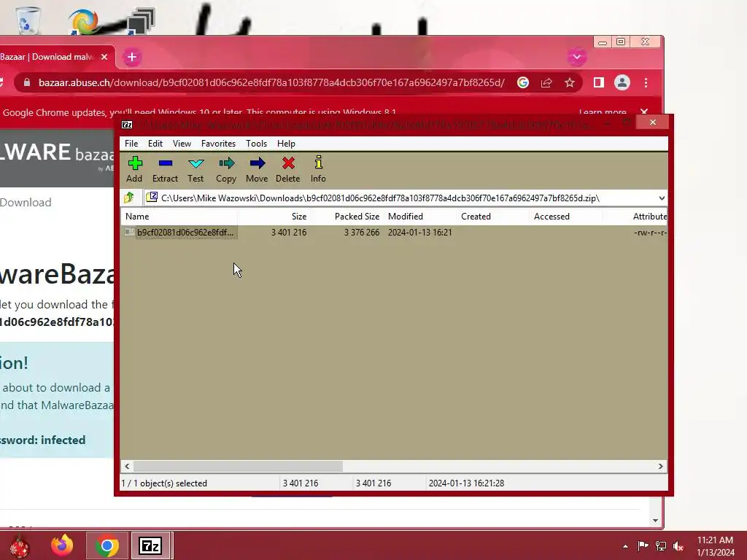Image resolution: width=747 pixels, height=560 pixels.
Task: Run the Test tool in 7-Zip
Action: (196, 169)
